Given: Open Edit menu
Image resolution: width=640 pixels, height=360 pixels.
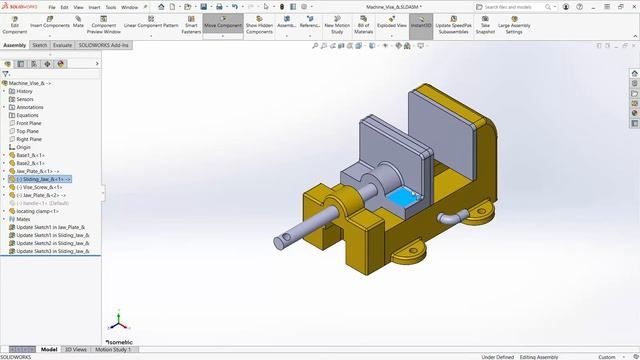Looking at the screenshot, I should tap(64, 7).
